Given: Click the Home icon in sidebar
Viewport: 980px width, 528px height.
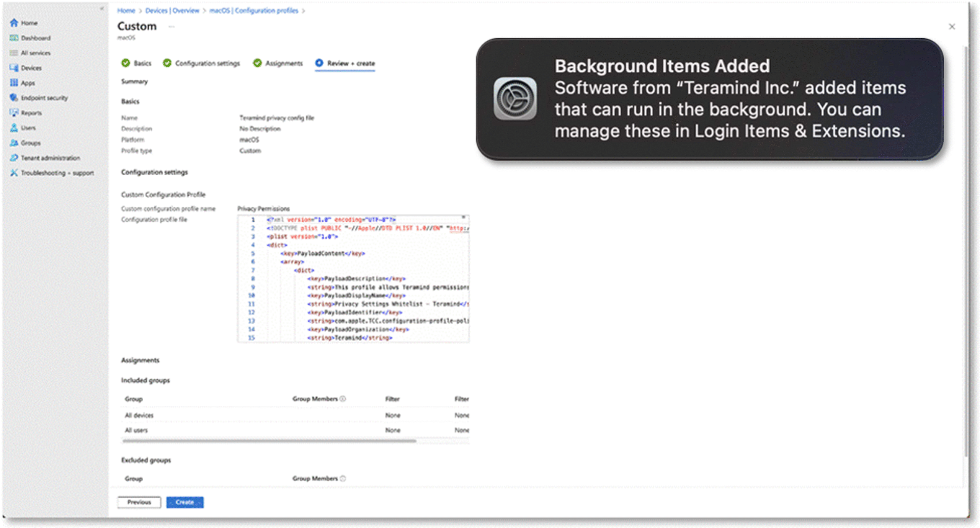Looking at the screenshot, I should (x=14, y=23).
